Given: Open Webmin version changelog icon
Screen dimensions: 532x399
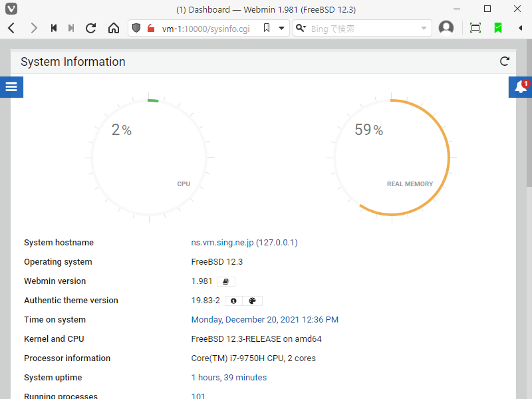Looking at the screenshot, I should point(226,281).
